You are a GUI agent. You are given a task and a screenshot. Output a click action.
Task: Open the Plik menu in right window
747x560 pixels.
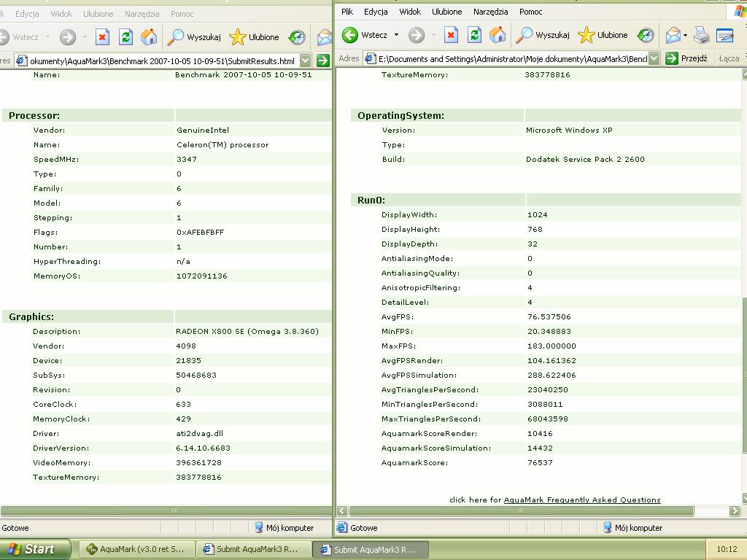point(347,12)
